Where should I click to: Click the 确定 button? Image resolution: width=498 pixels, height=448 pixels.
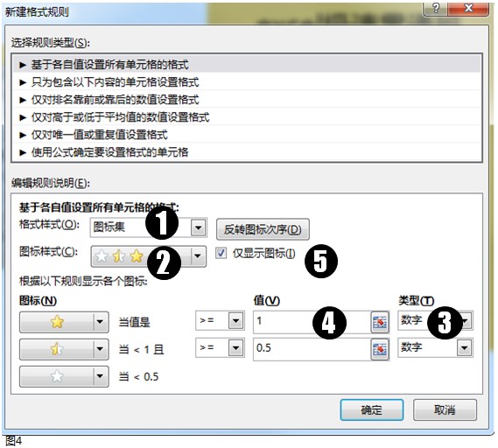click(x=372, y=409)
